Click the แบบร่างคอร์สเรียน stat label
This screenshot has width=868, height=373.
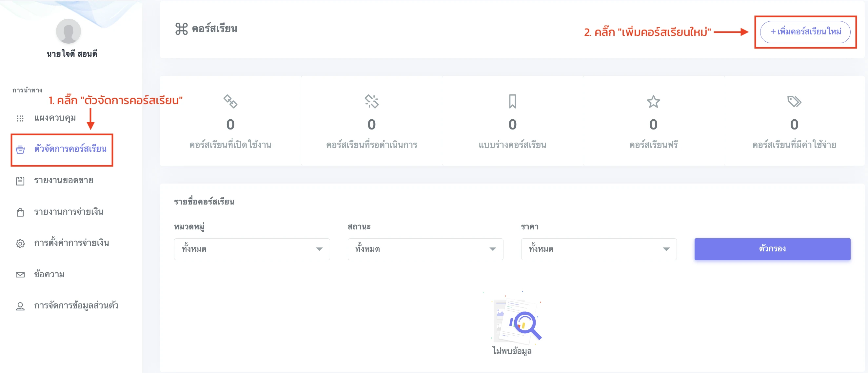(x=512, y=145)
